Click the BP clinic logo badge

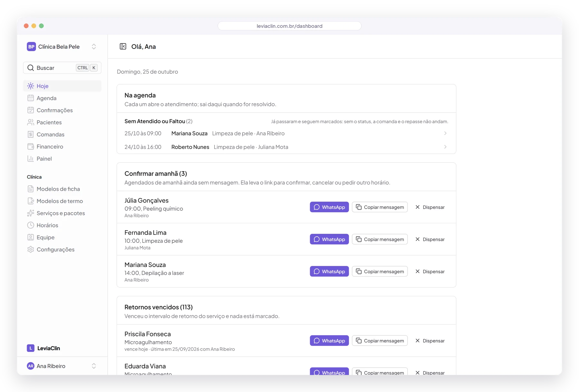coord(31,47)
